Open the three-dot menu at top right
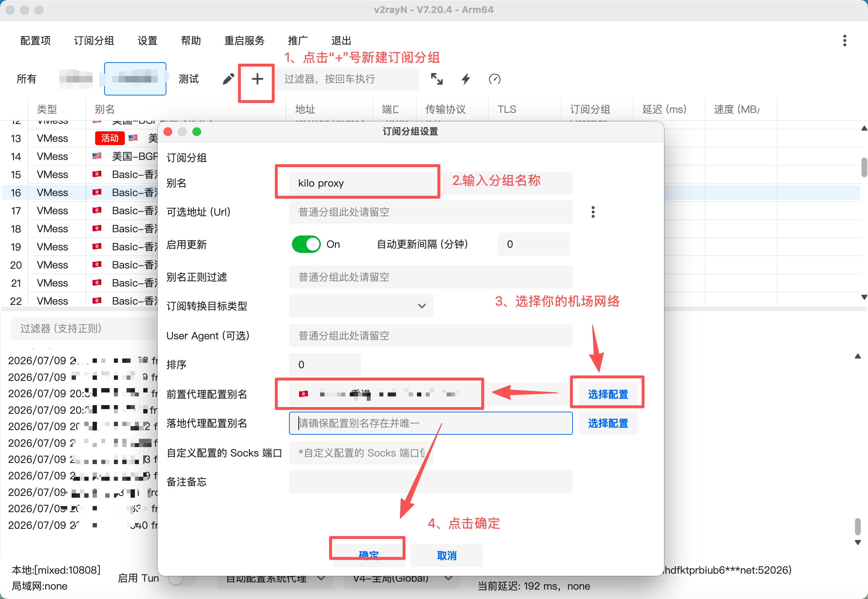This screenshot has width=868, height=599. point(845,41)
